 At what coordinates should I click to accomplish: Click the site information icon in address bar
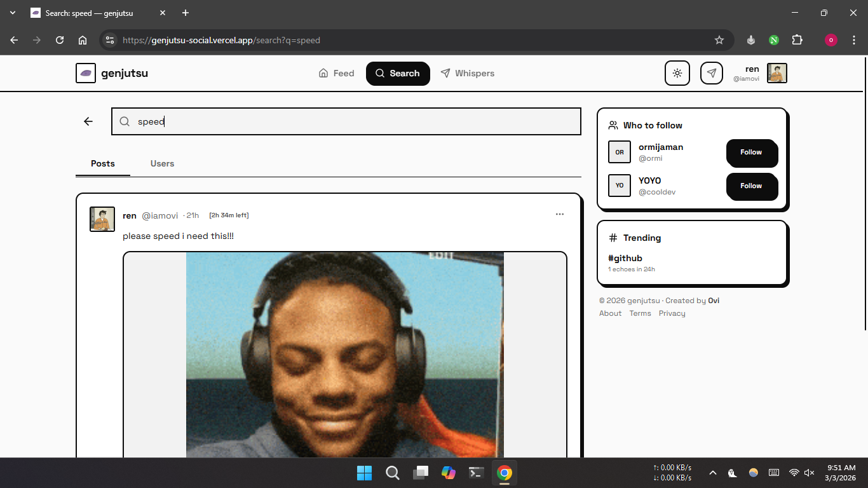click(110, 40)
